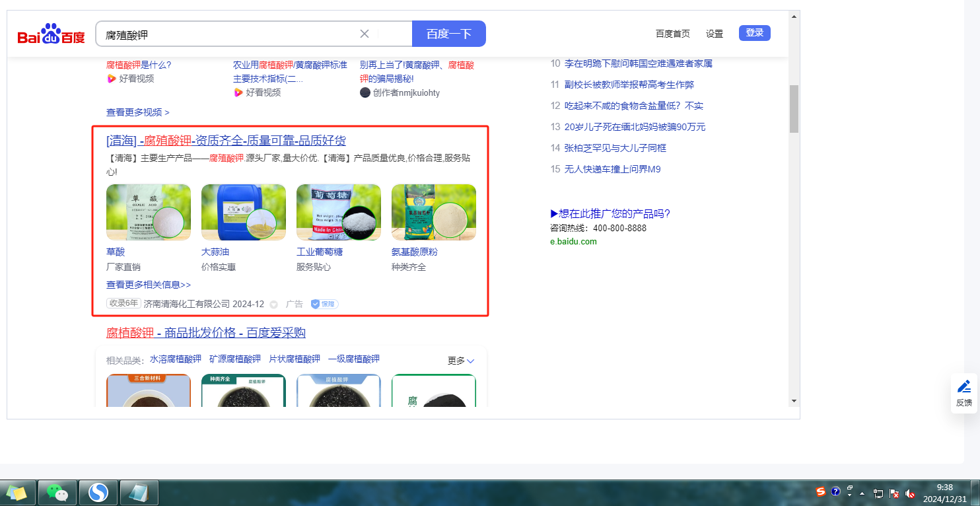Screen dimensions: 980x506
Task: Click the muted volume tray icon
Action: click(910, 493)
